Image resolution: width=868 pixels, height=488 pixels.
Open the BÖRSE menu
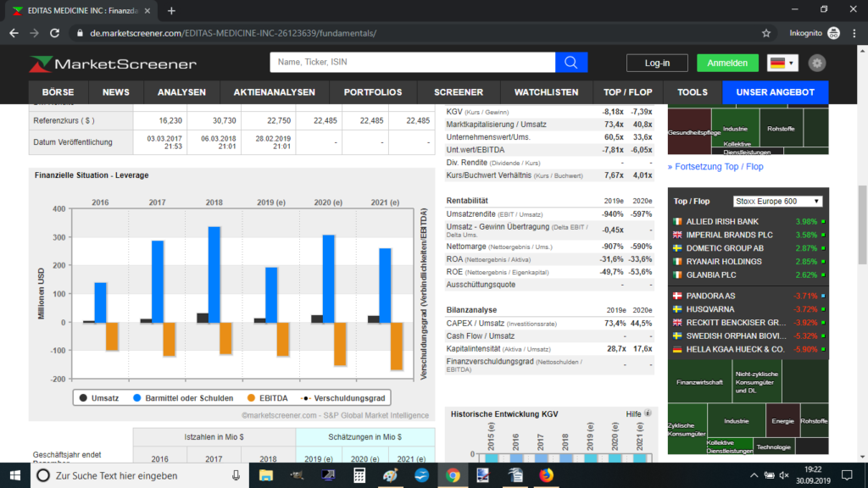[x=58, y=92]
